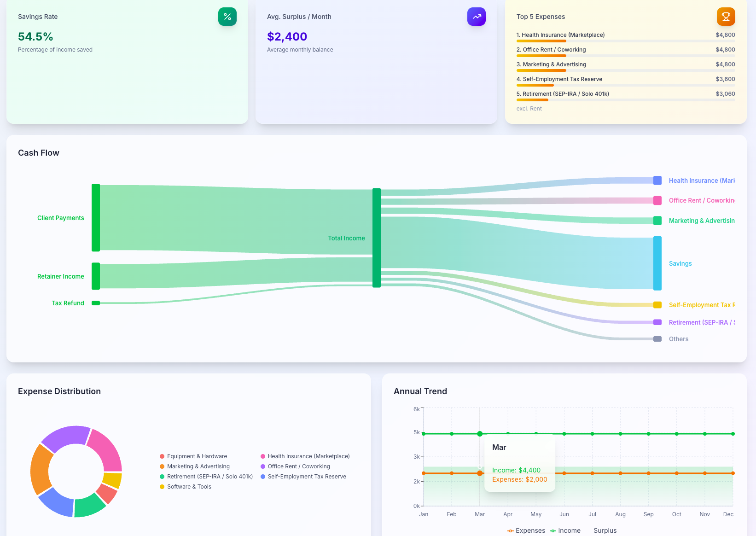Click the trophy icon on Top 5 Expenses card
This screenshot has height=536, width=756.
pos(726,16)
